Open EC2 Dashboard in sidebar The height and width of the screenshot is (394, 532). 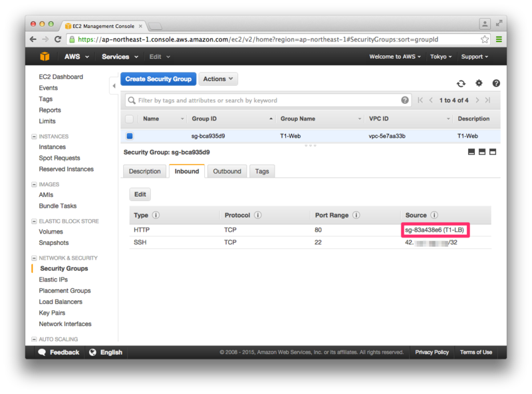point(61,77)
